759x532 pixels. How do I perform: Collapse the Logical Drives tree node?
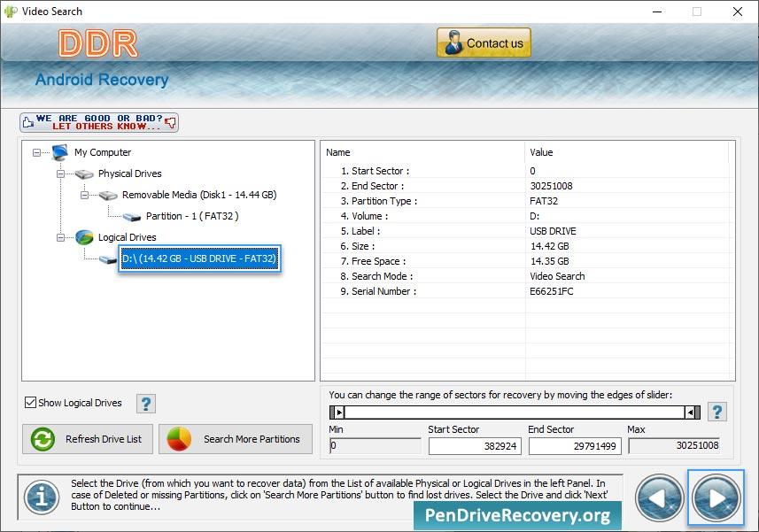(61, 237)
